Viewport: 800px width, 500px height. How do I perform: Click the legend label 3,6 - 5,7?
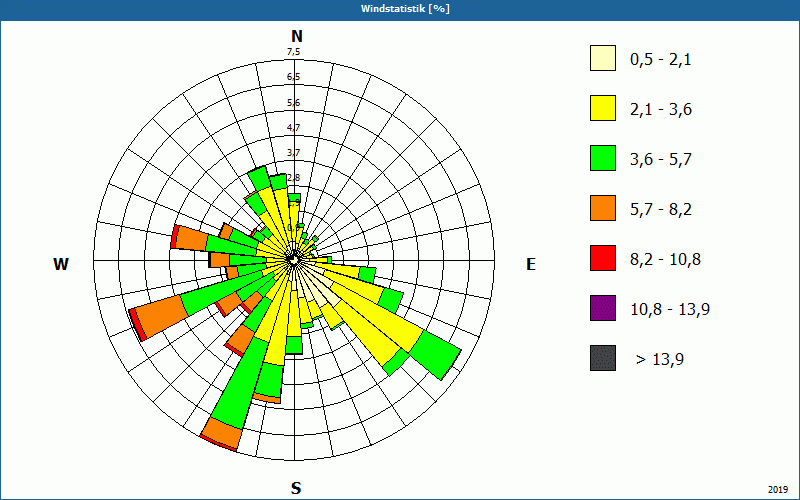tap(661, 160)
